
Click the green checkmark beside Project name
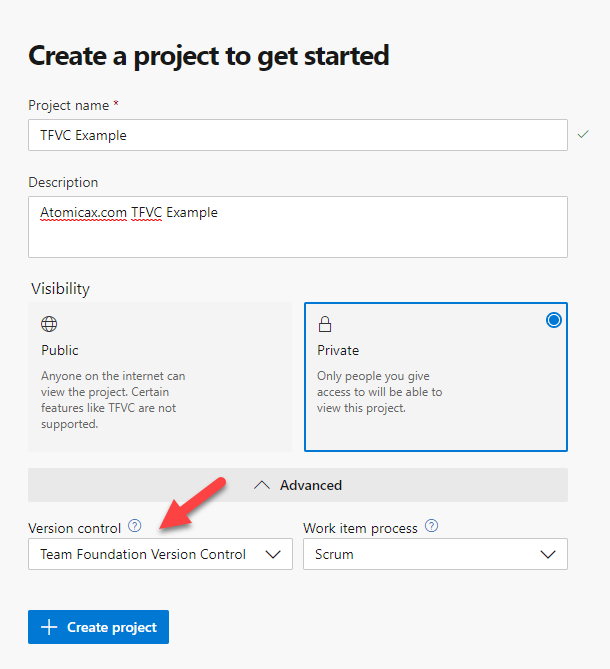(x=583, y=134)
